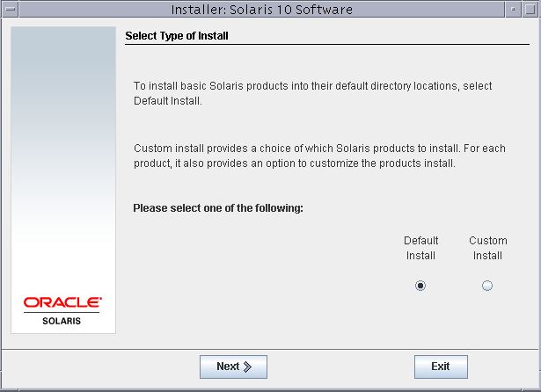Viewport: 541px width, 392px height.
Task: Click the 'Installer: Solaris 10 Software' title bar
Action: point(262,10)
